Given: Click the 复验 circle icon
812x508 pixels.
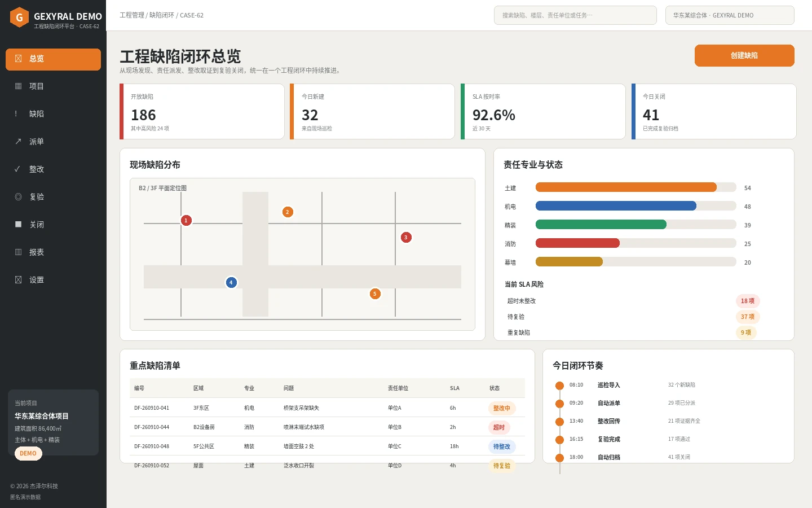Looking at the screenshot, I should (18, 197).
